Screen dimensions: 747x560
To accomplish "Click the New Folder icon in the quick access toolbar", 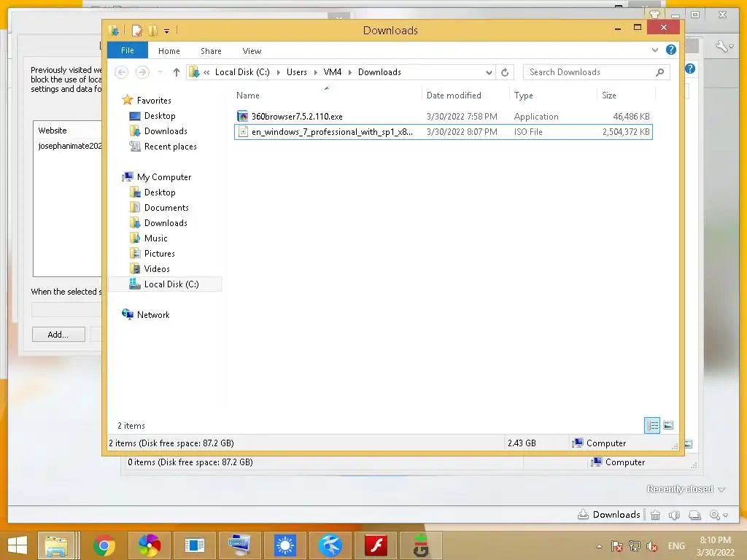I will point(152,31).
